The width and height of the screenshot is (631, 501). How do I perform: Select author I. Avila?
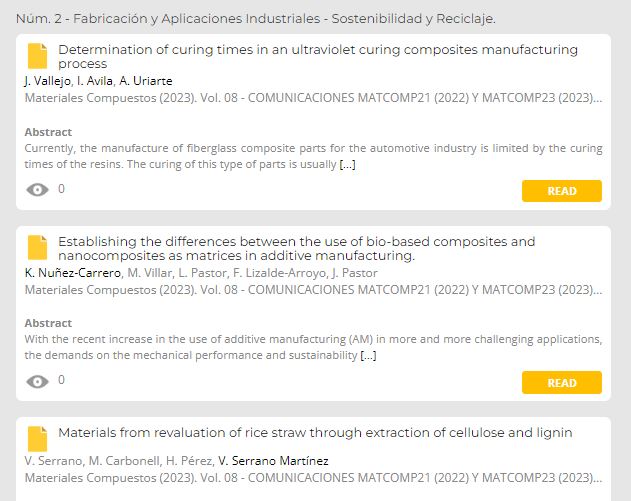(95, 81)
